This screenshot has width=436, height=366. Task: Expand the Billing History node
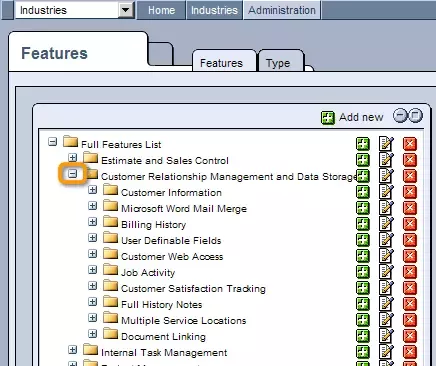click(93, 221)
